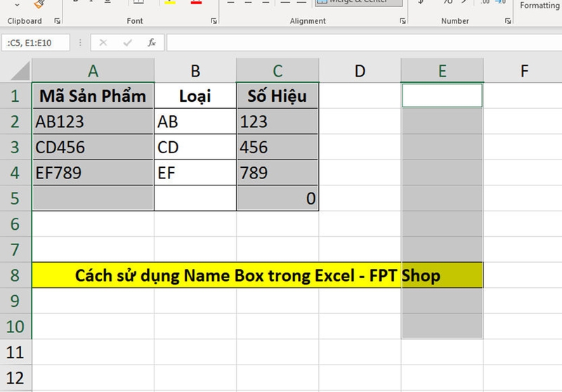Click the 'Loại' header cell
The width and height of the screenshot is (562, 392).
tap(195, 96)
